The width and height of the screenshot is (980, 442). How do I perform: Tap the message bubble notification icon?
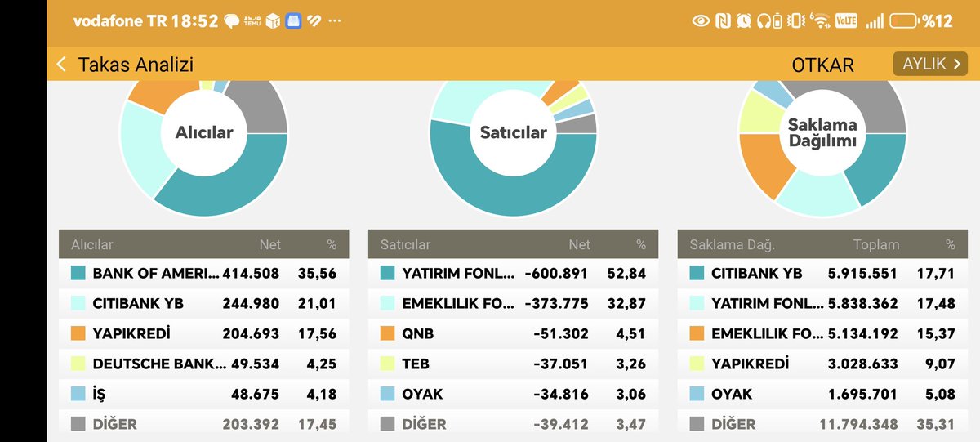[x=231, y=21]
